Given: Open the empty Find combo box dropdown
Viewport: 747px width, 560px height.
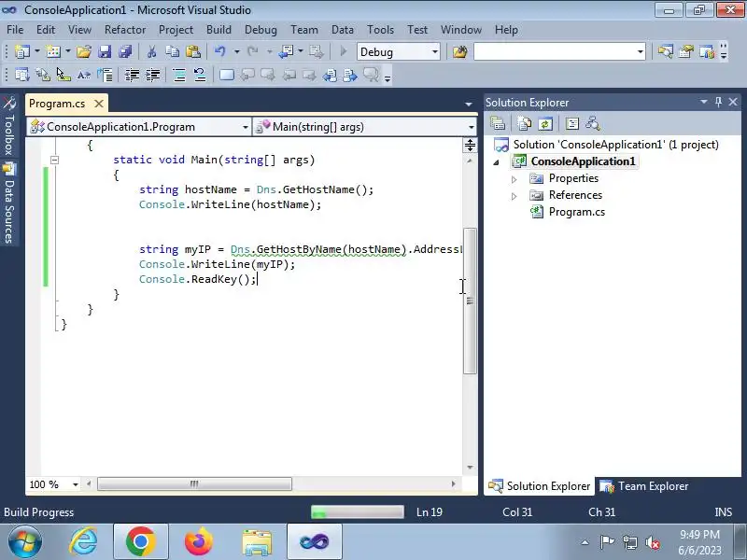Looking at the screenshot, I should coord(640,51).
